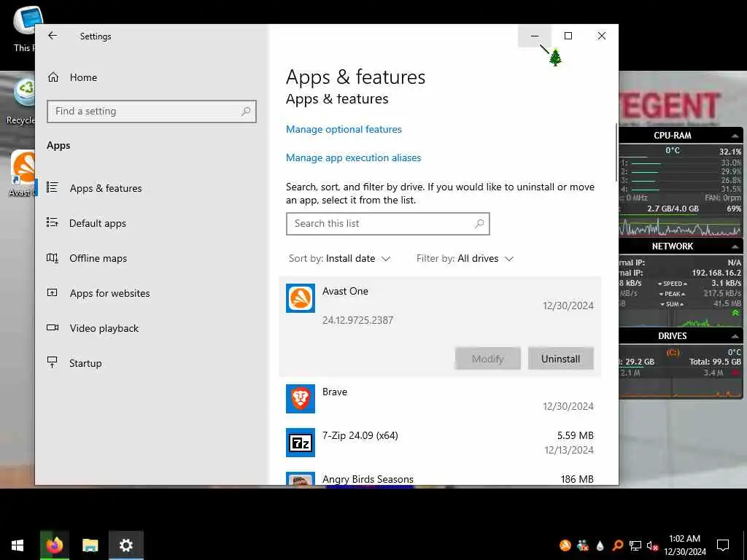The height and width of the screenshot is (560, 747).
Task: Click the Search this list field
Action: [x=388, y=224]
